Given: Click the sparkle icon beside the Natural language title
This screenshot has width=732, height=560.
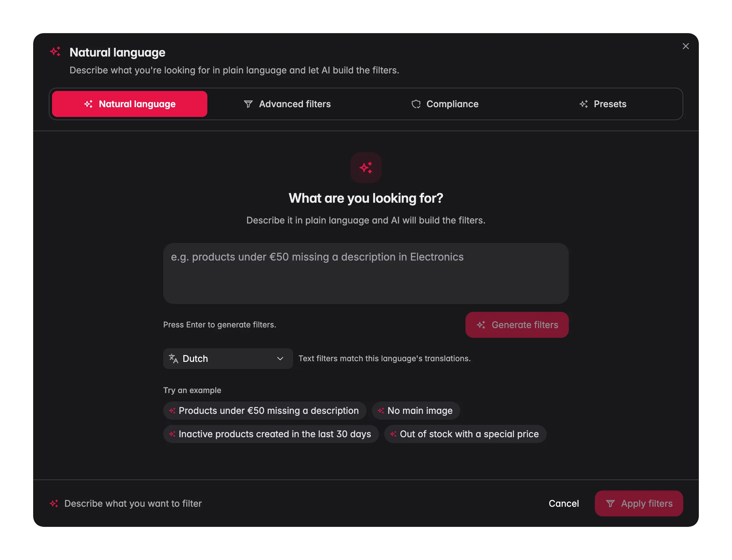Looking at the screenshot, I should (x=55, y=51).
